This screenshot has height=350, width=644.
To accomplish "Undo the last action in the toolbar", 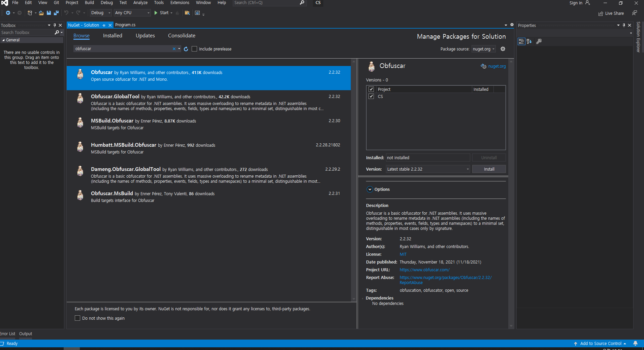I will (66, 13).
